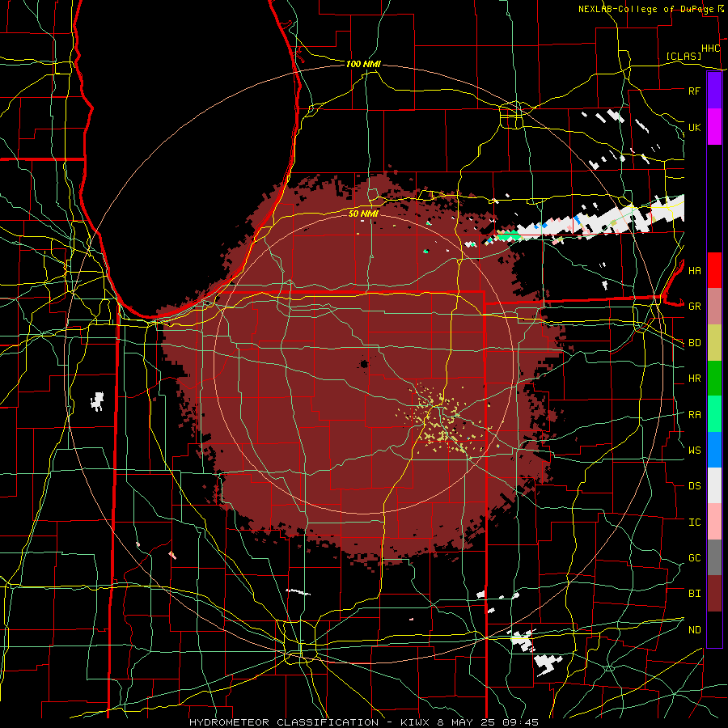Click the 50 NMI range ring label
Screen dimensions: 728x728
point(363,214)
